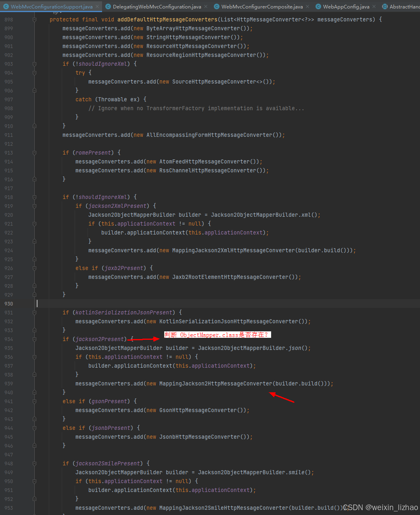Click the class icon on the WebAppConfig.java tab
The image size is (420, 515).
[x=318, y=6]
